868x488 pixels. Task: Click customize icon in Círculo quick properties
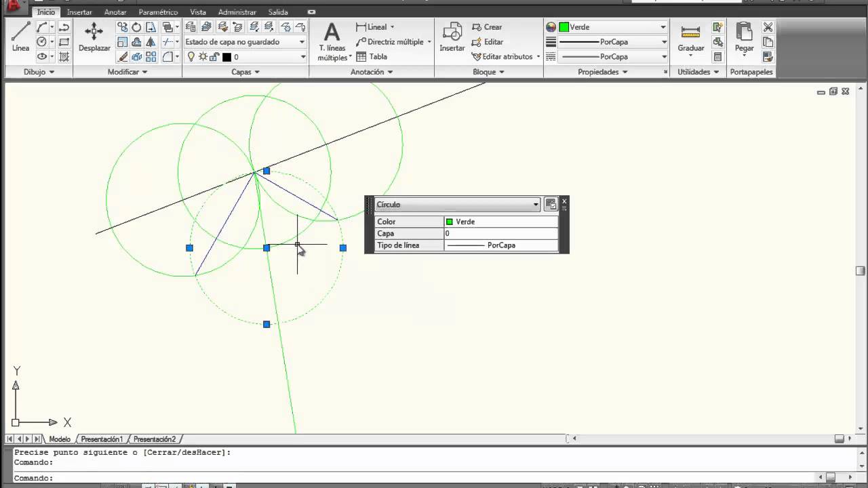(x=551, y=204)
